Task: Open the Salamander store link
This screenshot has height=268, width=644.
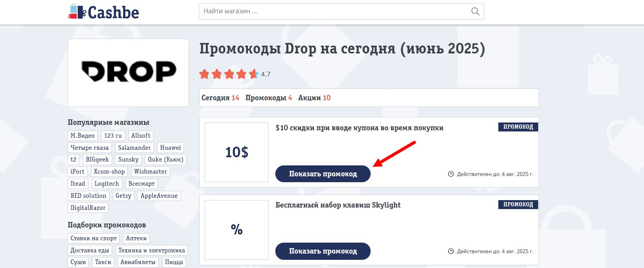Action: [x=134, y=148]
